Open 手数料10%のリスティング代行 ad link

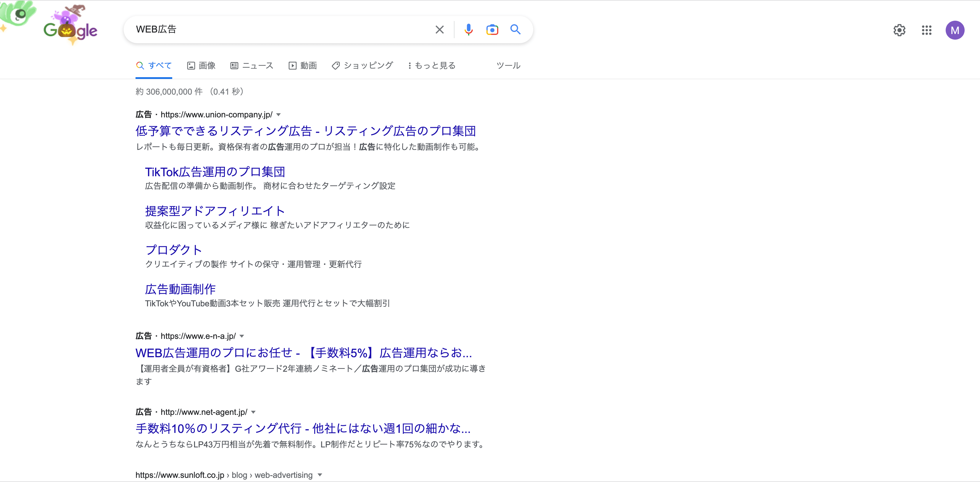click(303, 428)
